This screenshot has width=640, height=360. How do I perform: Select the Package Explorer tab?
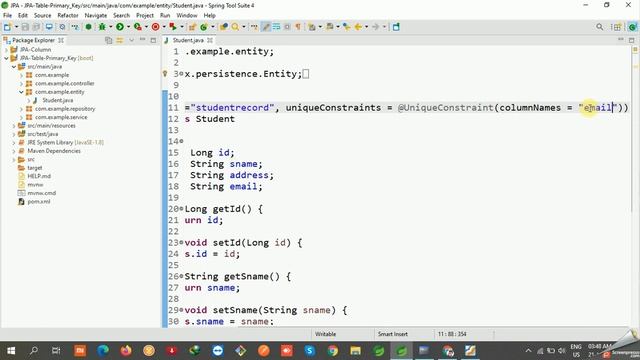33,40
